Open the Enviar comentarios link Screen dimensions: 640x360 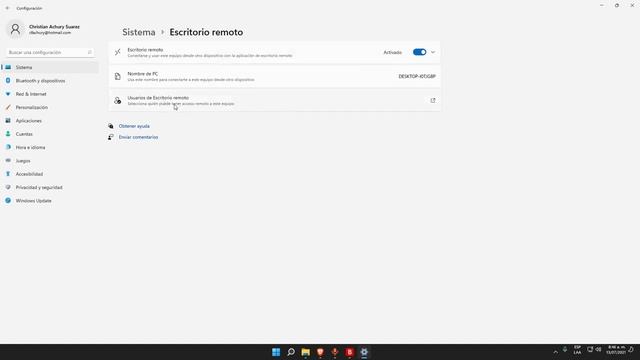tap(138, 137)
